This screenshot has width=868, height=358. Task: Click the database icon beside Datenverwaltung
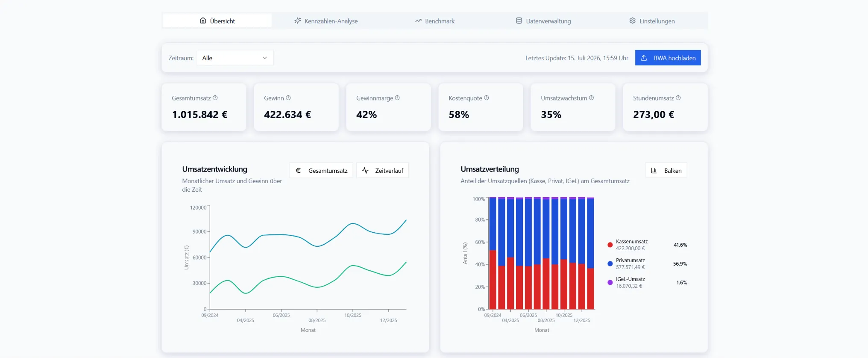[519, 21]
